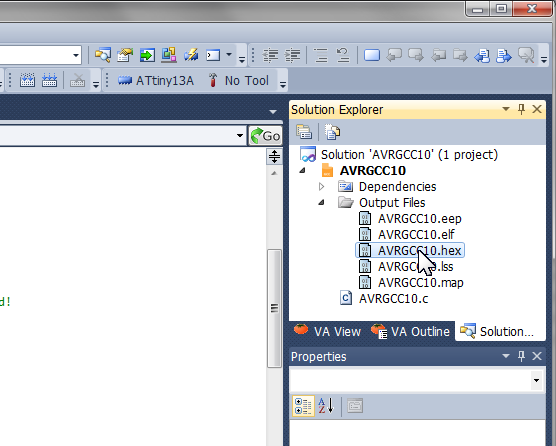Image resolution: width=556 pixels, height=446 pixels.
Task: Switch to the VA View tab
Action: coord(327,331)
